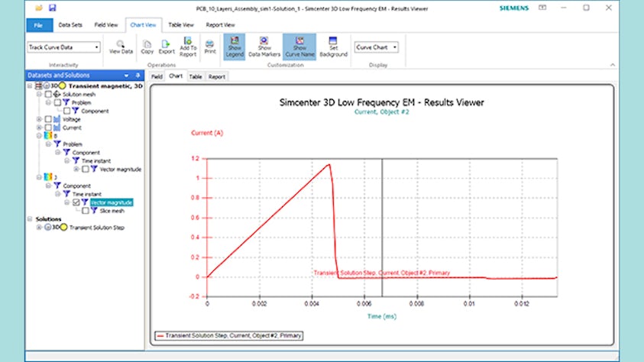Expand the Transient Solution Step node
Viewport: 644px width, 362px height.
pyautogui.click(x=39, y=228)
